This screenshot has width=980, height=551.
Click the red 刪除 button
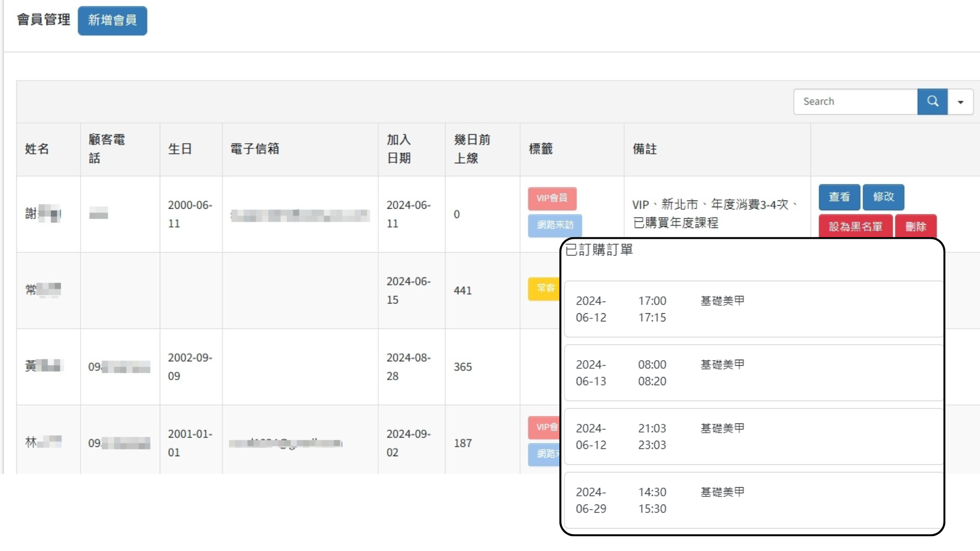coord(916,226)
